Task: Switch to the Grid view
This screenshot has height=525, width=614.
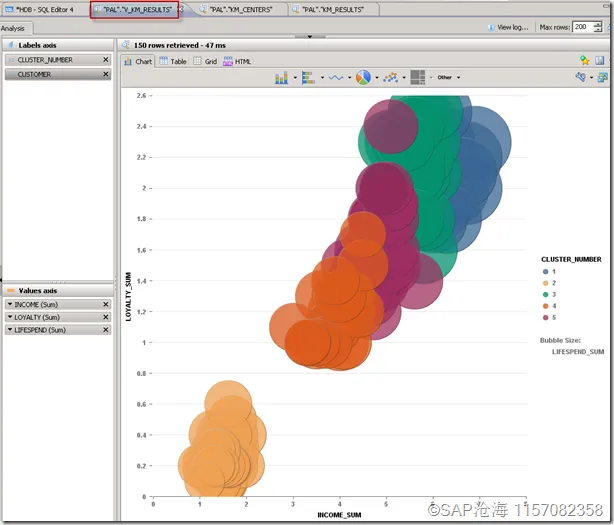Action: pyautogui.click(x=206, y=61)
